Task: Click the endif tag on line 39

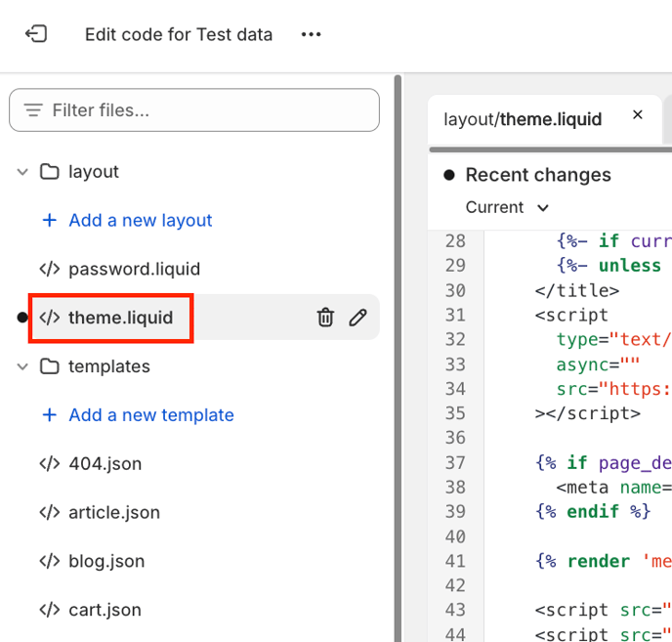Action: click(x=593, y=512)
